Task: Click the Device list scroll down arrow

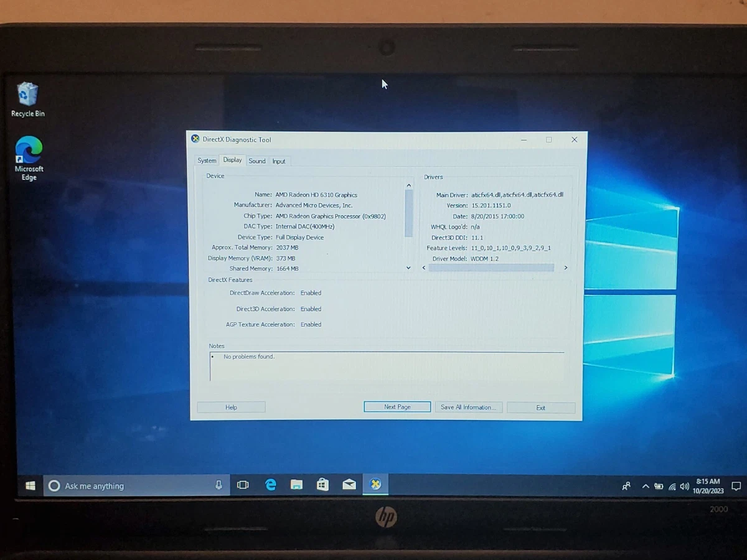Action: (x=408, y=268)
